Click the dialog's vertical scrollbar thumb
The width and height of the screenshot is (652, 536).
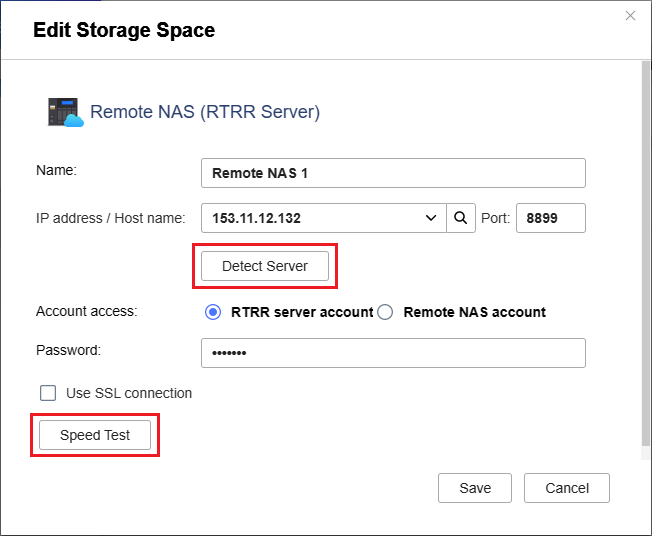click(645, 250)
